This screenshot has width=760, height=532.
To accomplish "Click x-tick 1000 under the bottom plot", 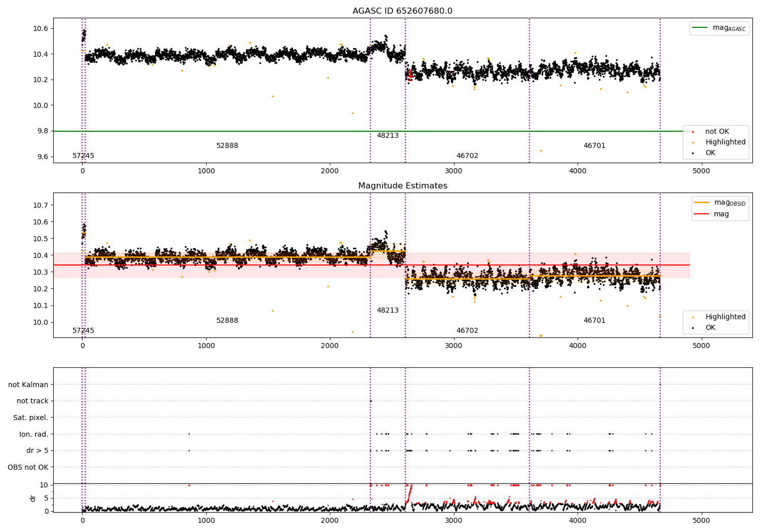I will tap(206, 520).
